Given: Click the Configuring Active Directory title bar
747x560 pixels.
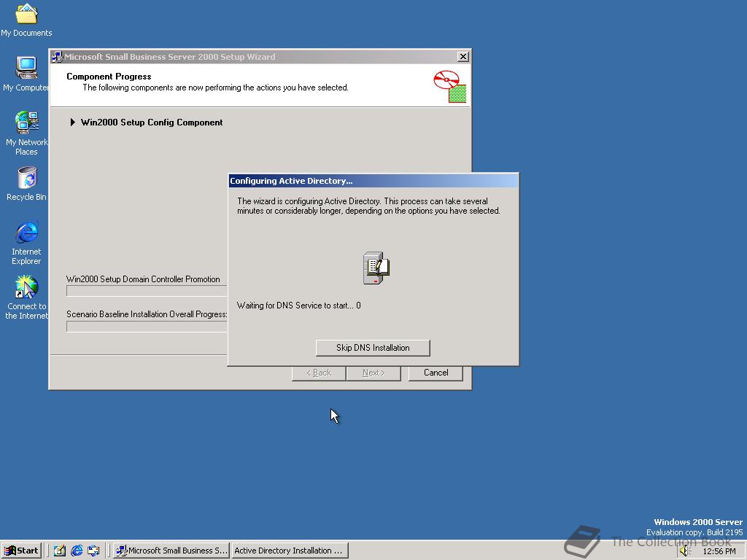Looking at the screenshot, I should 373,181.
